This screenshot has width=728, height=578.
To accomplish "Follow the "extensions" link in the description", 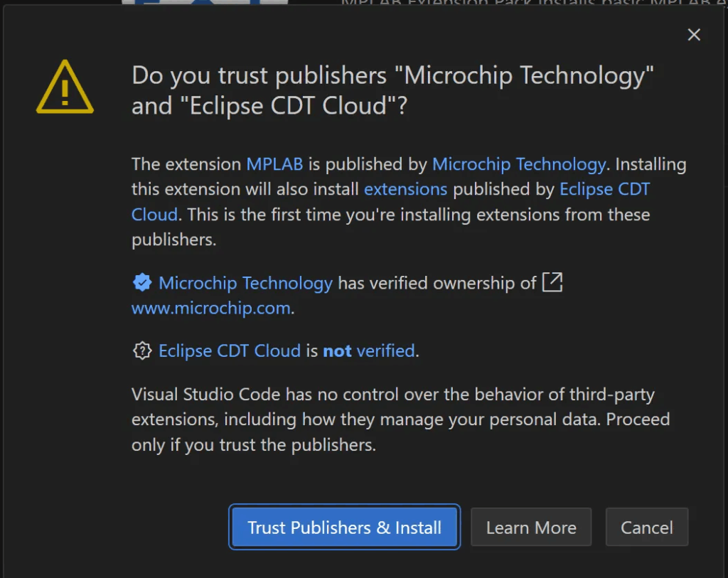I will tap(405, 189).
